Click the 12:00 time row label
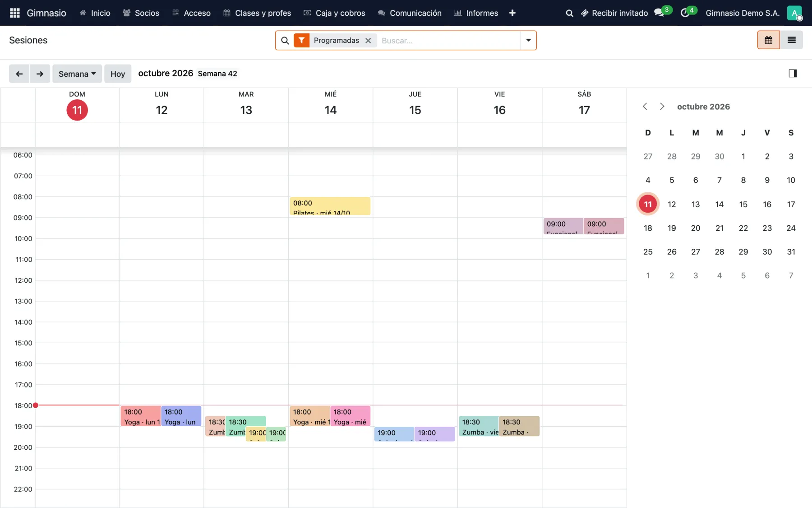 coord(23,280)
